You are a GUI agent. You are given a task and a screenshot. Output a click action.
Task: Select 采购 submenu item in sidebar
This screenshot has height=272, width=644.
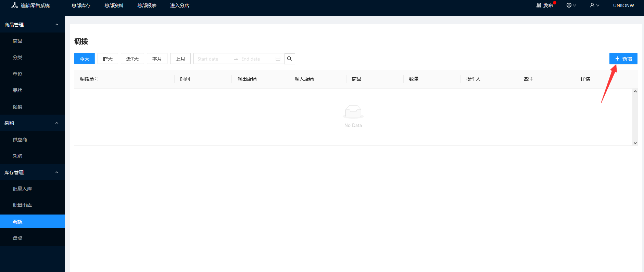tap(32, 156)
